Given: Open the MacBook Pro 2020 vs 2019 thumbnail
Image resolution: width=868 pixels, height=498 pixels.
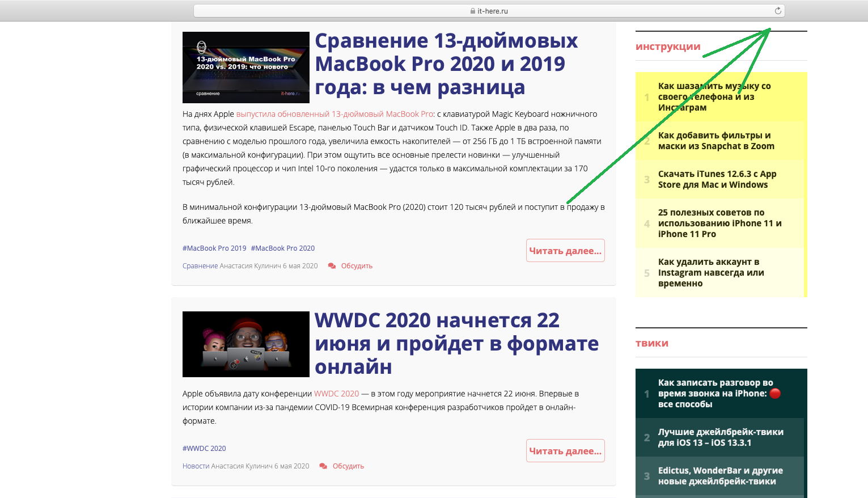Looking at the screenshot, I should [246, 67].
